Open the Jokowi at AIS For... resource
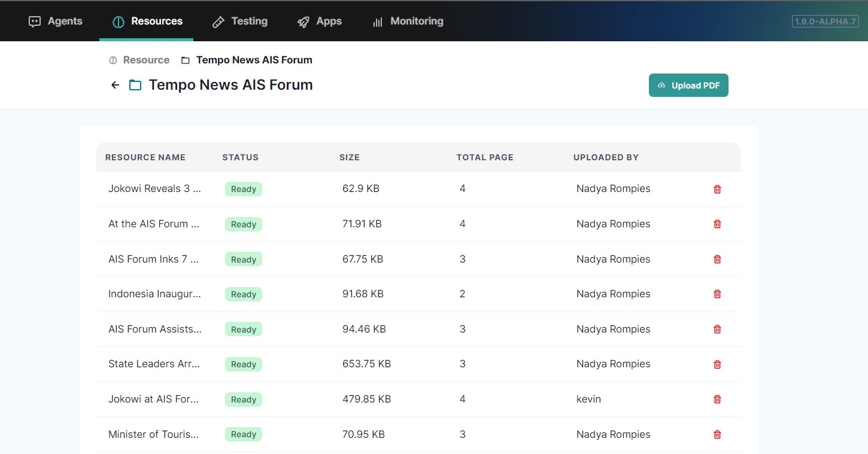The image size is (868, 454). tap(153, 399)
